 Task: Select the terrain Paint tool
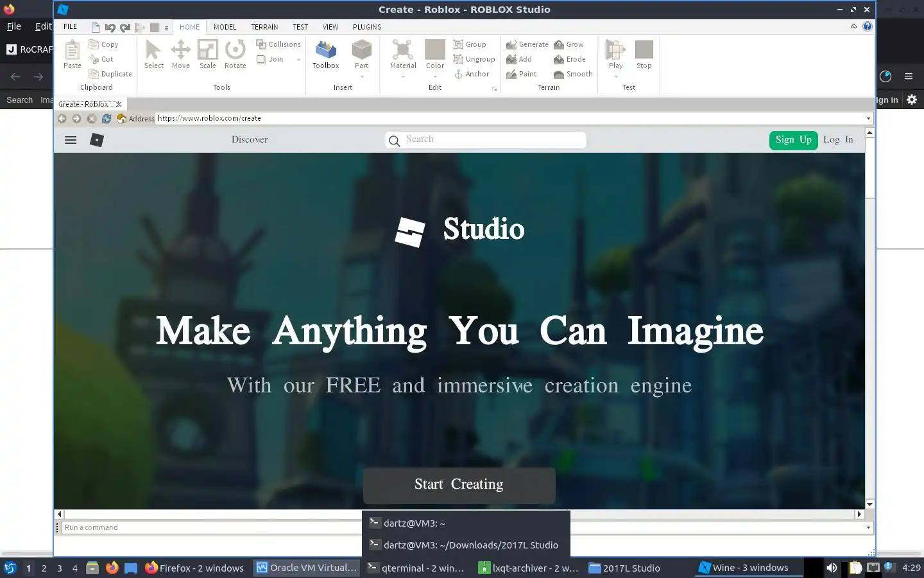(521, 74)
